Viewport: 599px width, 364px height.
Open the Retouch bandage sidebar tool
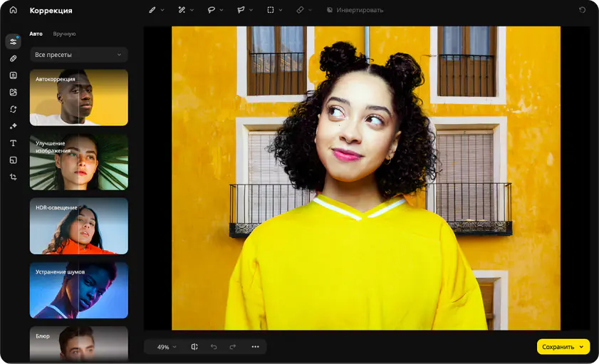tap(14, 58)
